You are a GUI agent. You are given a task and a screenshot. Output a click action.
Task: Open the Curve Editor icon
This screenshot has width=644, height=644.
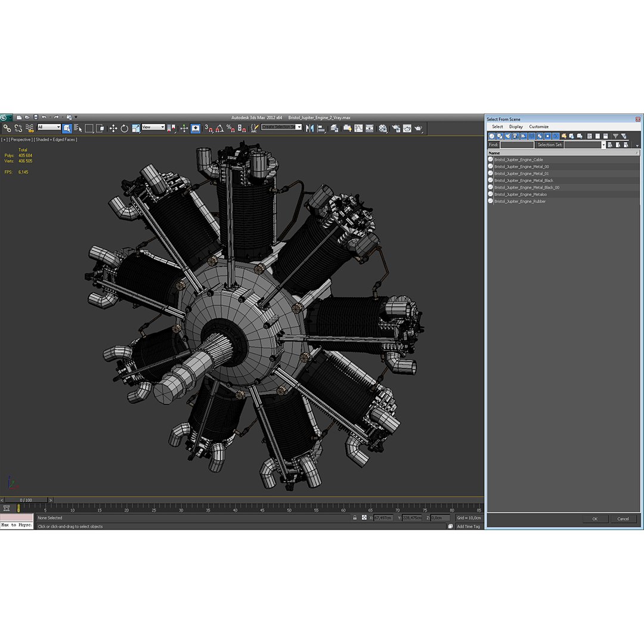tap(358, 129)
